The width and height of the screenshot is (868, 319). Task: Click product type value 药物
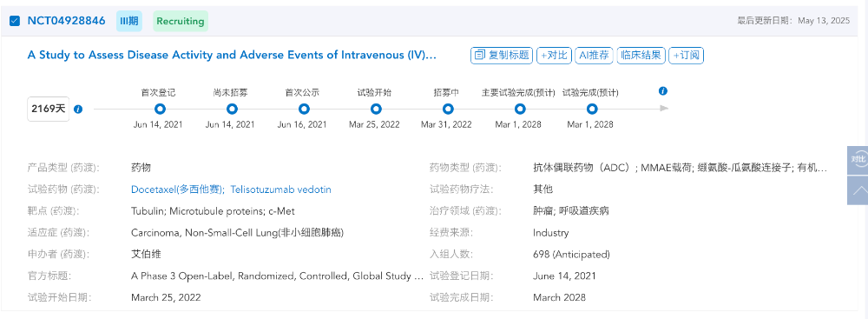[x=141, y=168]
